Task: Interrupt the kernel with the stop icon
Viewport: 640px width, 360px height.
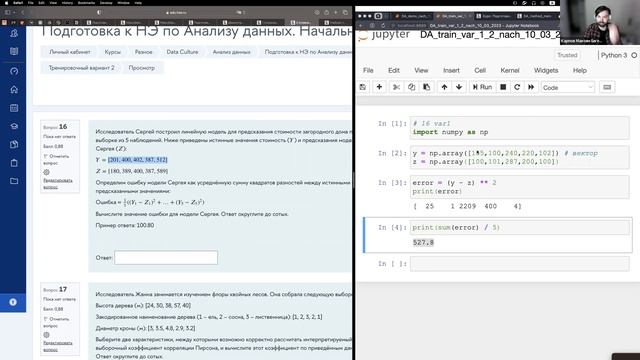Action: 503,87
